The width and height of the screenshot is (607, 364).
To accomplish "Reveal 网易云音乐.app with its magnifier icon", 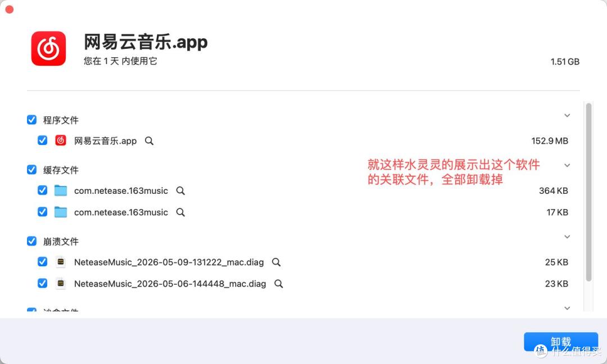I will pyautogui.click(x=149, y=141).
